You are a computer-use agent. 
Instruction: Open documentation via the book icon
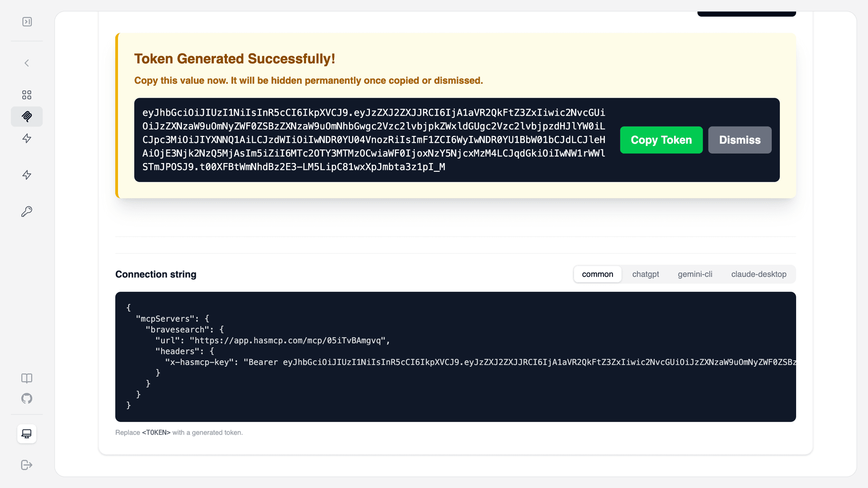click(27, 378)
